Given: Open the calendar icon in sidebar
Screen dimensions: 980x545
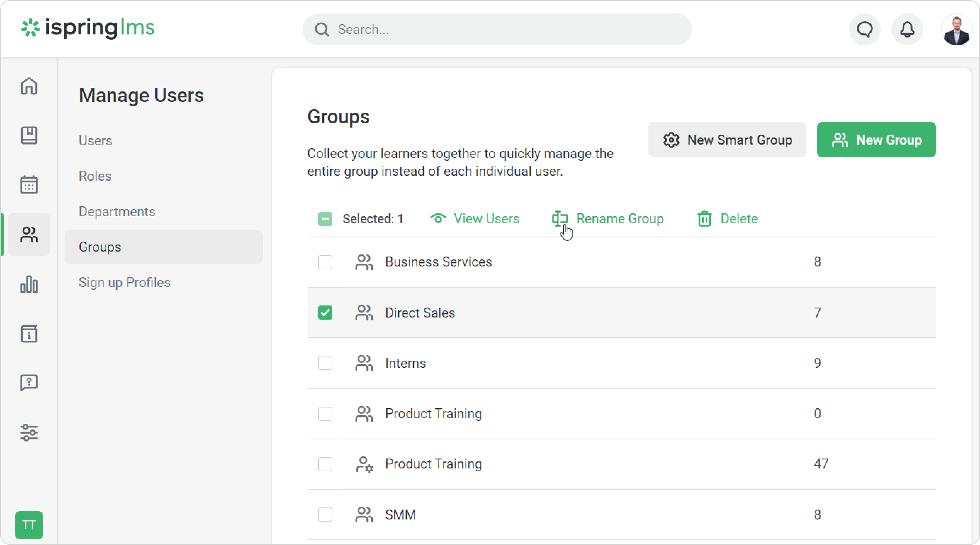Looking at the screenshot, I should tap(29, 185).
